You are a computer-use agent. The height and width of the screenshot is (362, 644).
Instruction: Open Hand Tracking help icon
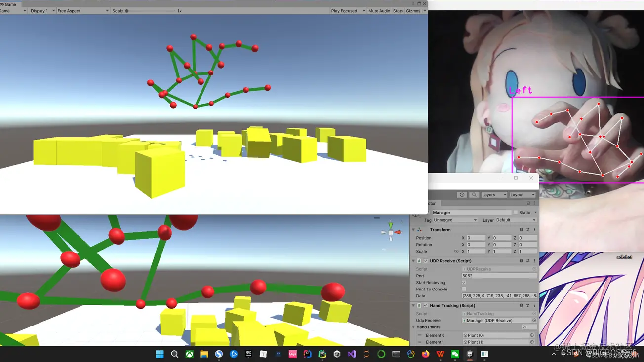pos(521,306)
